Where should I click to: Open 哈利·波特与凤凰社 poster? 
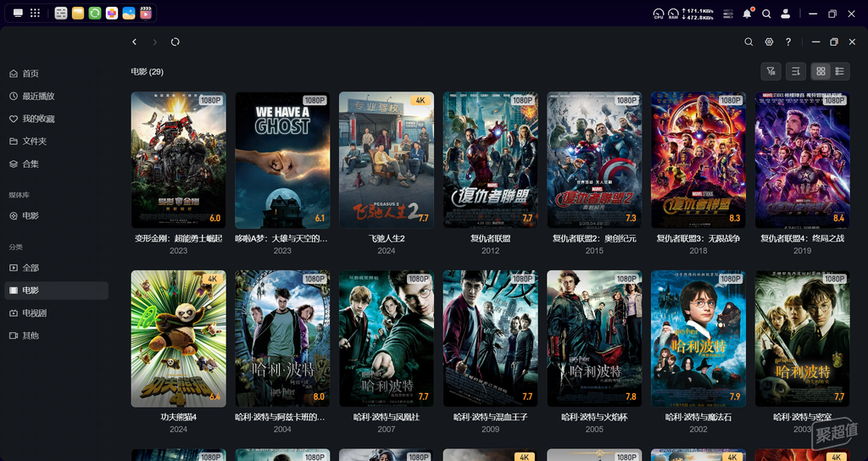(x=387, y=339)
